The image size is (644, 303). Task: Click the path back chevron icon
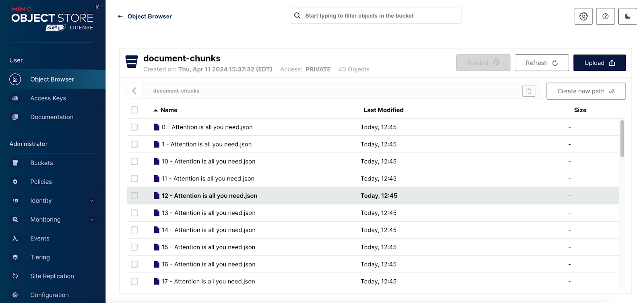coord(134,91)
